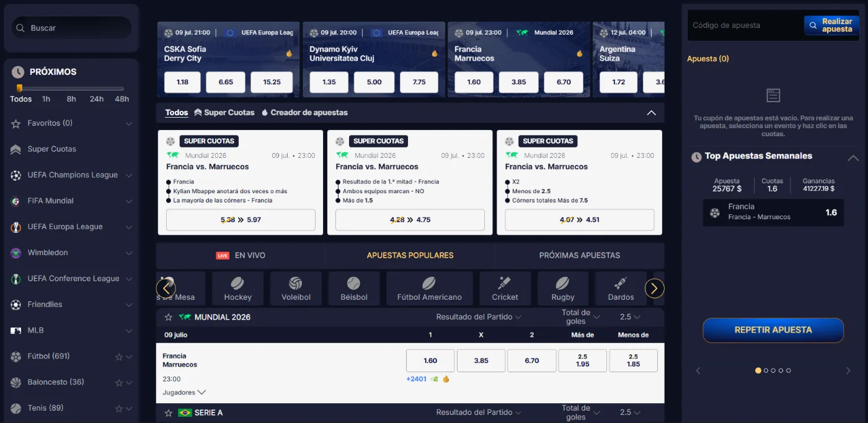The height and width of the screenshot is (423, 868).
Task: Click the UEFA Champions League ball icon
Action: [x=15, y=175]
